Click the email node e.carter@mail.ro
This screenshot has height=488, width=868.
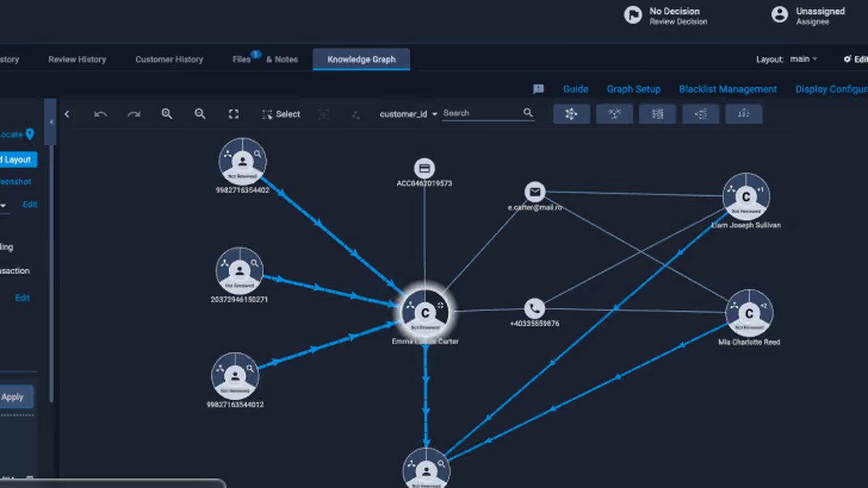point(535,192)
